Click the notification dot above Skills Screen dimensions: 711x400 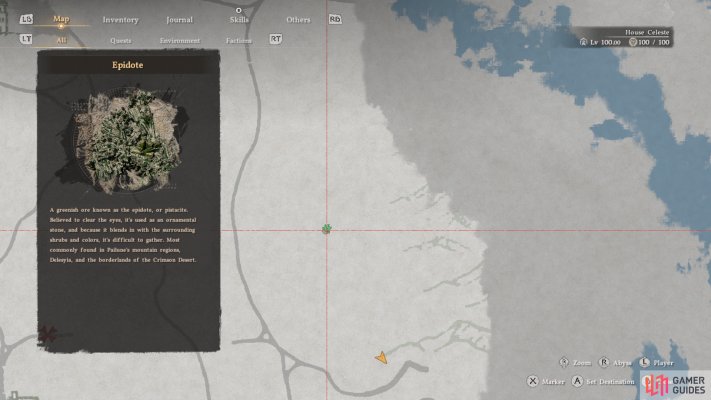tap(239, 10)
